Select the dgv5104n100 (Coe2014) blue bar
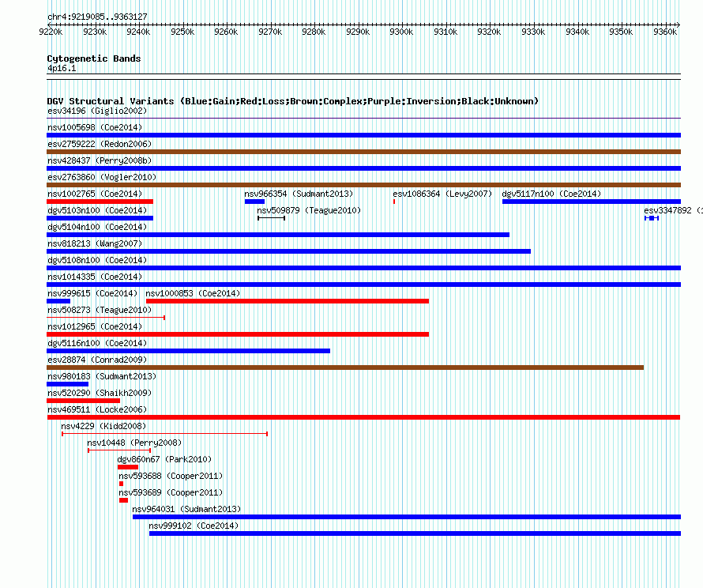 278,235
